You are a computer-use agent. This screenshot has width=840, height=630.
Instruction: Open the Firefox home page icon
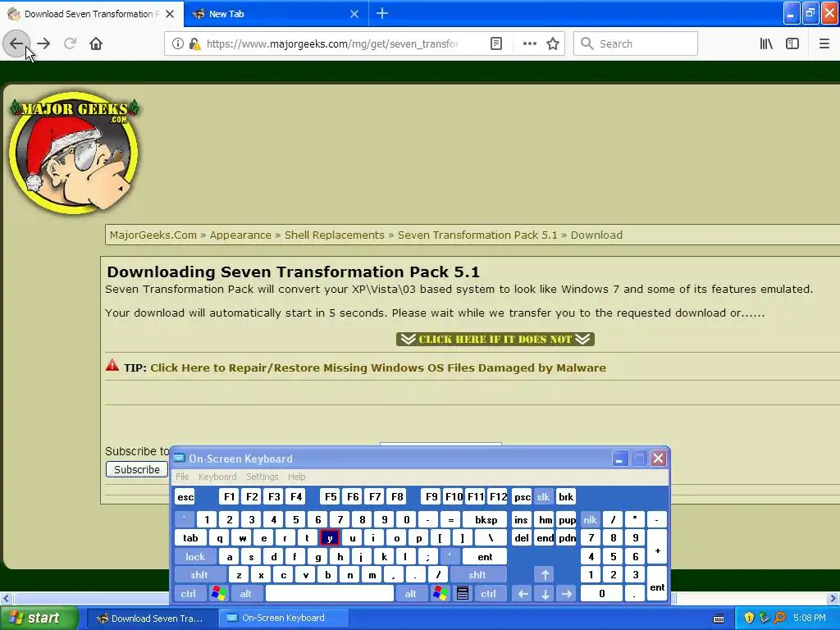96,43
